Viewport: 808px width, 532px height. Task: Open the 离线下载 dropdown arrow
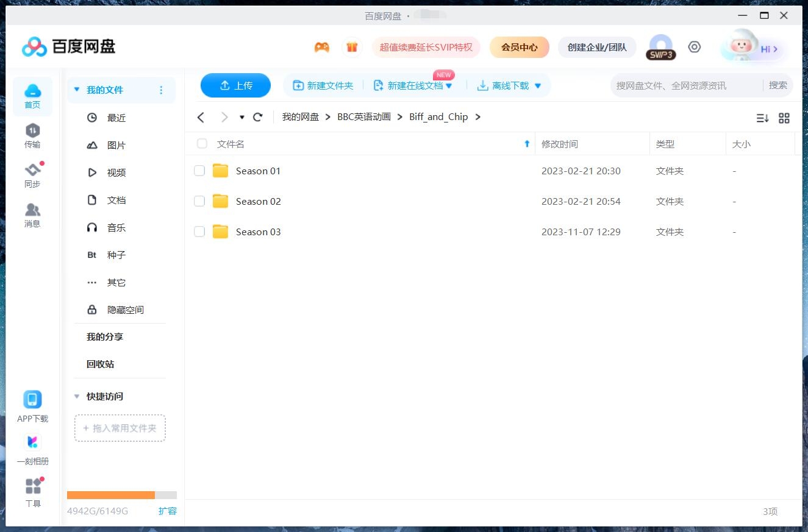click(538, 85)
